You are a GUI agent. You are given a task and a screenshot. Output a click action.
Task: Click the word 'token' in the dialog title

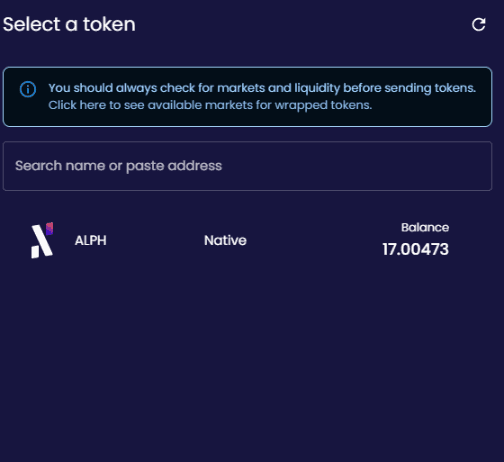(x=109, y=24)
